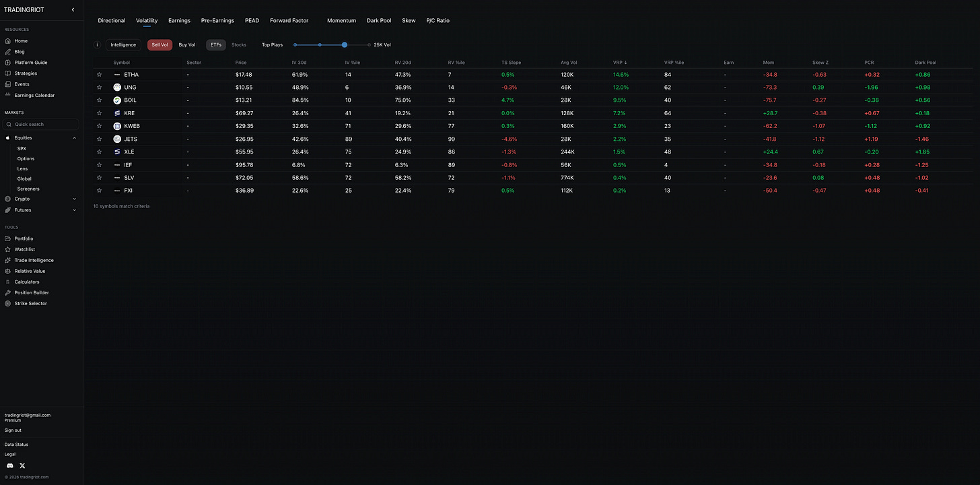The width and height of the screenshot is (980, 485).
Task: Open the Screeners sidebar link
Action: tap(28, 189)
